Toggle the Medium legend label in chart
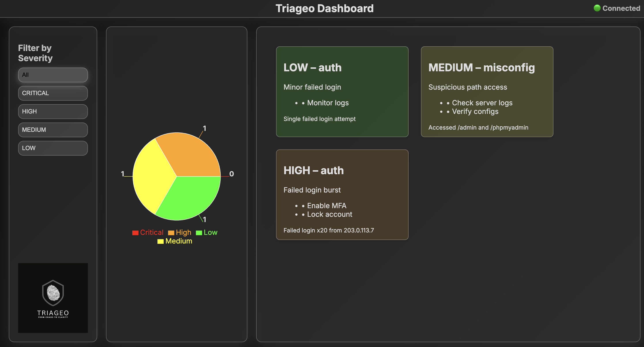Screen dimensions: 644x347 pos(178,241)
